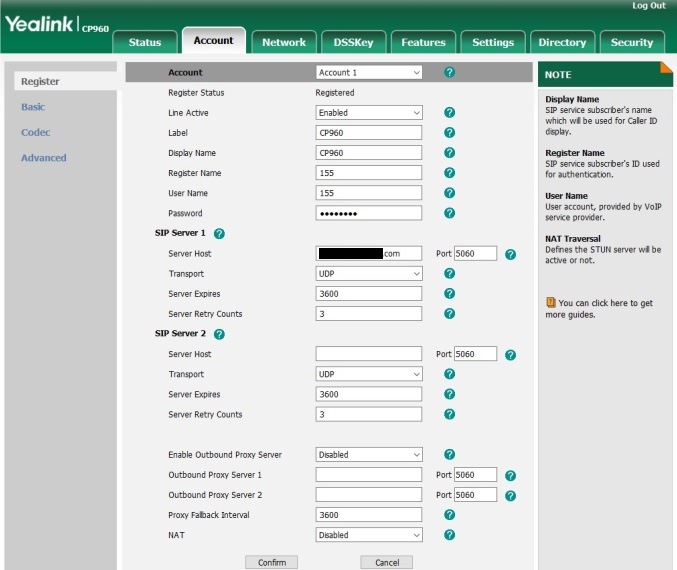Click help icon beside Line Active
The width and height of the screenshot is (677, 570).
(x=449, y=113)
